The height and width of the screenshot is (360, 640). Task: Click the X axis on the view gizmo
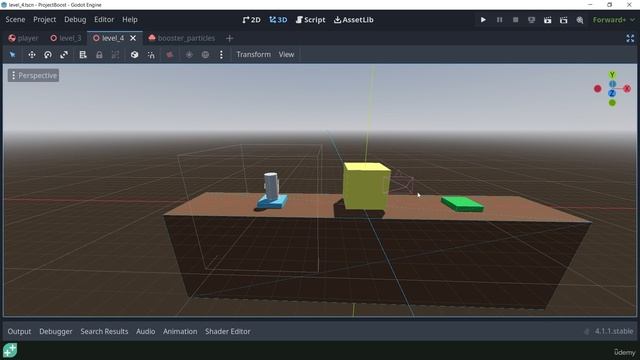click(x=627, y=89)
